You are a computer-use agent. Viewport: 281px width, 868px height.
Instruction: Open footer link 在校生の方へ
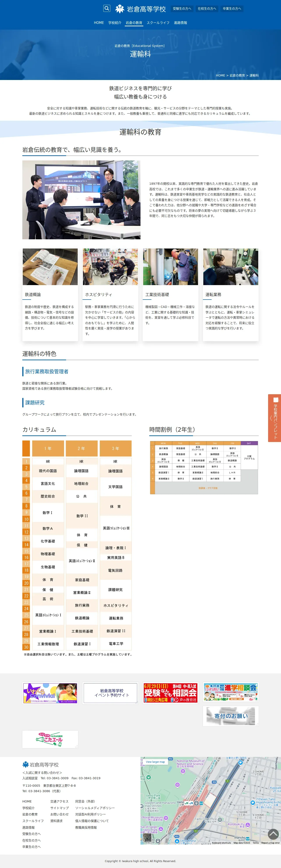[31, 840]
